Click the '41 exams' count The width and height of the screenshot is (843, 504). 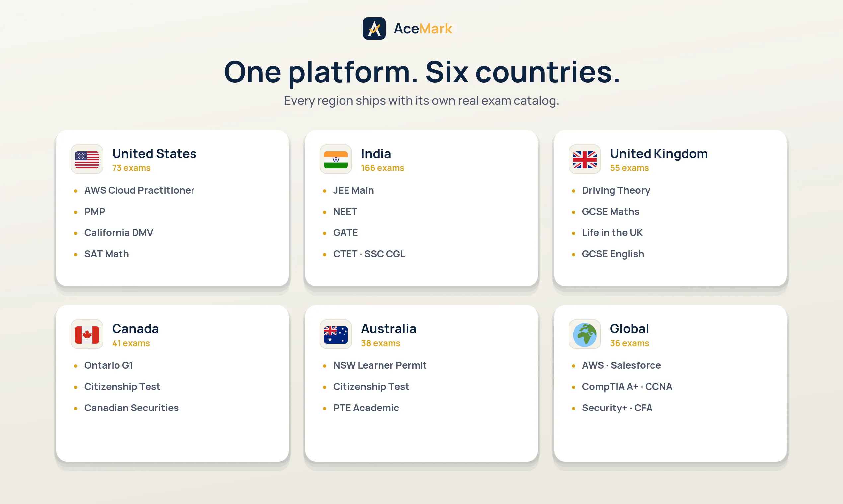pyautogui.click(x=131, y=343)
